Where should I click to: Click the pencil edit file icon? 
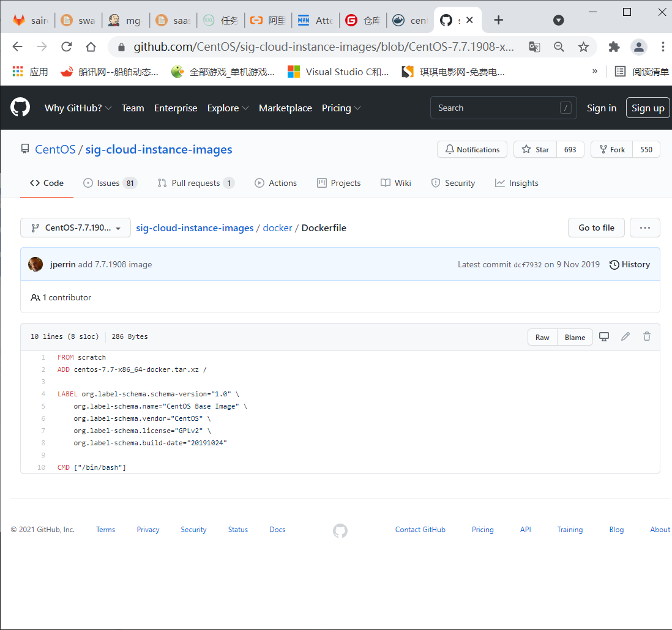click(625, 336)
